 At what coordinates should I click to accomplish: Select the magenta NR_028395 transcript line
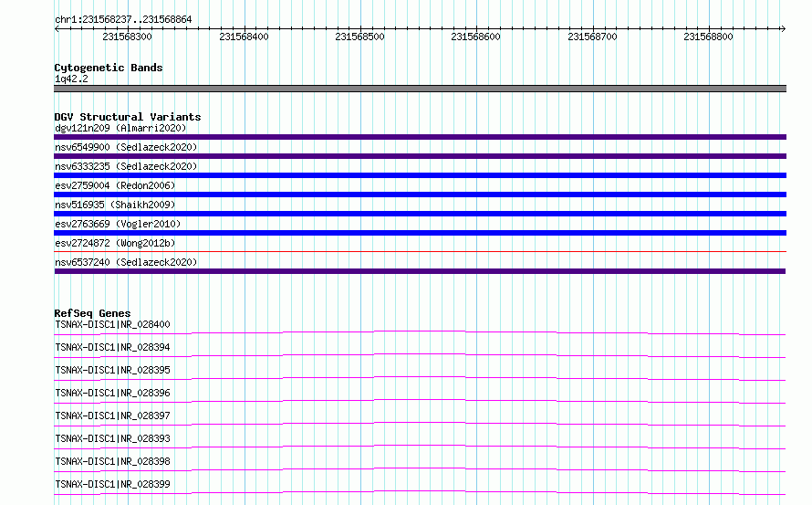click(x=420, y=378)
